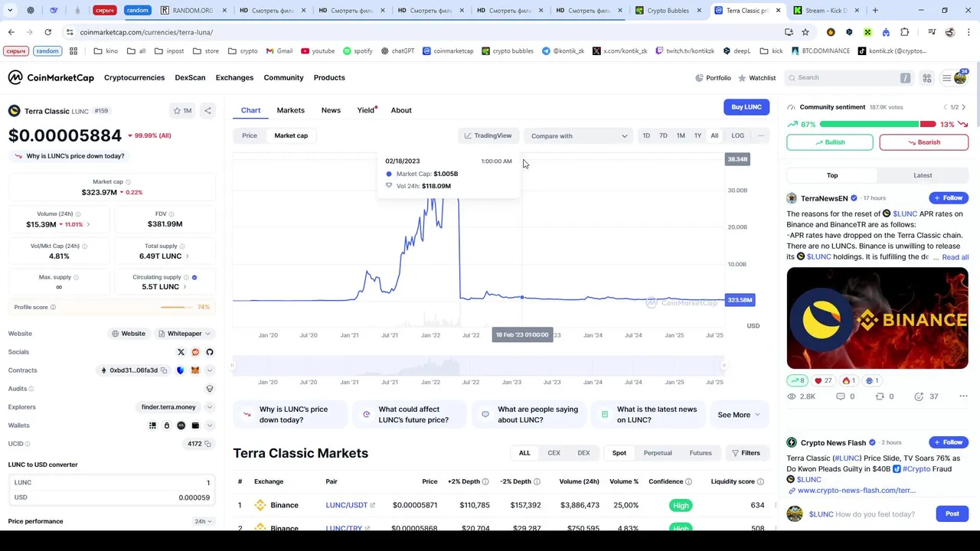Click the LUNC amount converter field

[x=112, y=483]
